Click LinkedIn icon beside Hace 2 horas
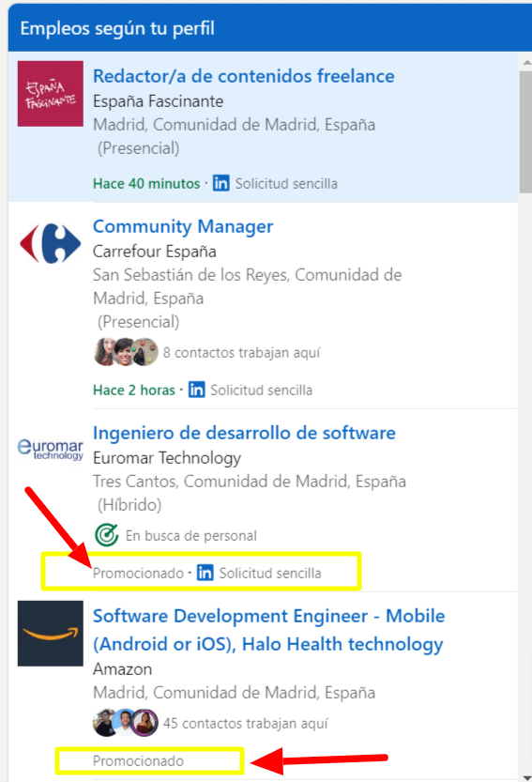The width and height of the screenshot is (532, 782). point(196,390)
